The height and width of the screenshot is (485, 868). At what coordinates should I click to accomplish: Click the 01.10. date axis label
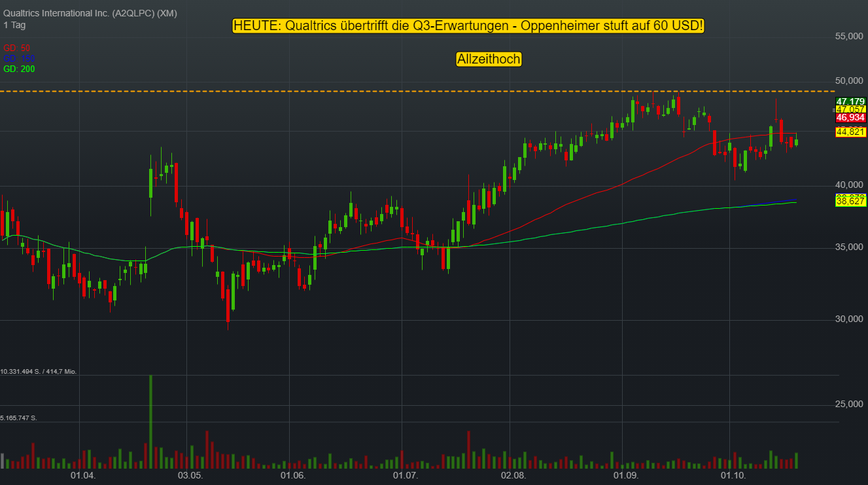(x=733, y=475)
